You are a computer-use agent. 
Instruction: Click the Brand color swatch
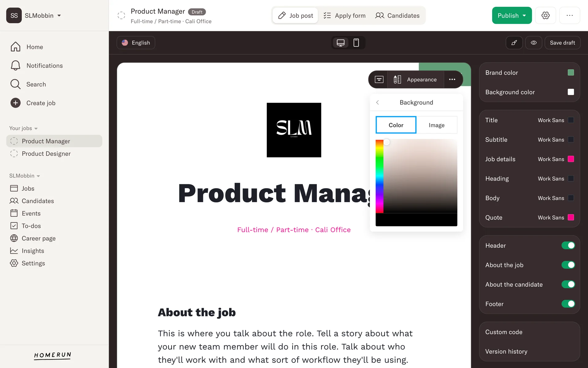pos(571,73)
